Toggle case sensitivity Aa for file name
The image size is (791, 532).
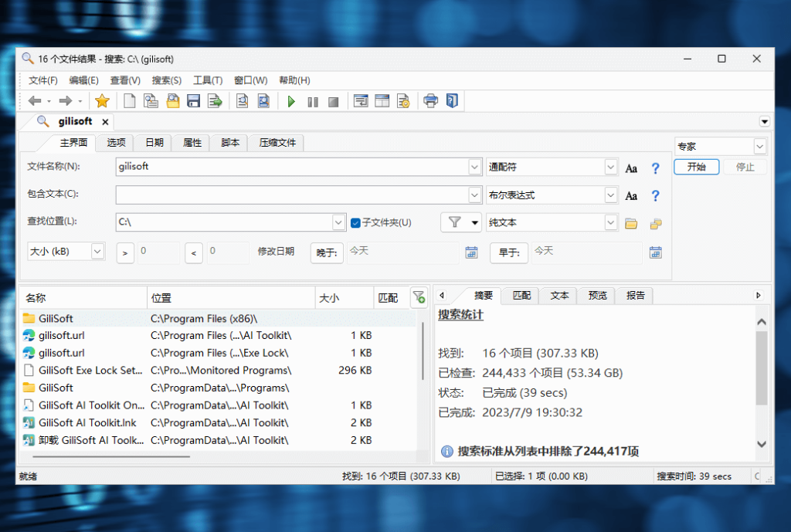[x=631, y=168]
